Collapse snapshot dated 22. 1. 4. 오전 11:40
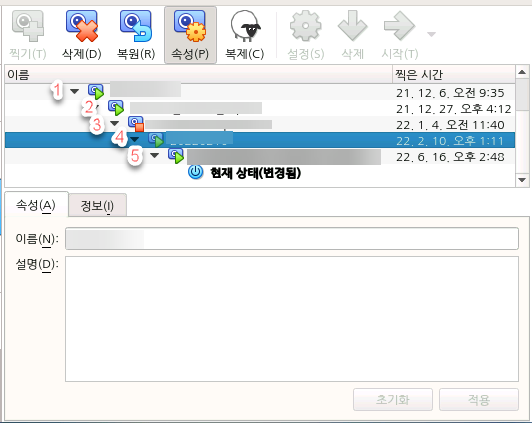Viewport: 532px width, 423px height. 114,123
